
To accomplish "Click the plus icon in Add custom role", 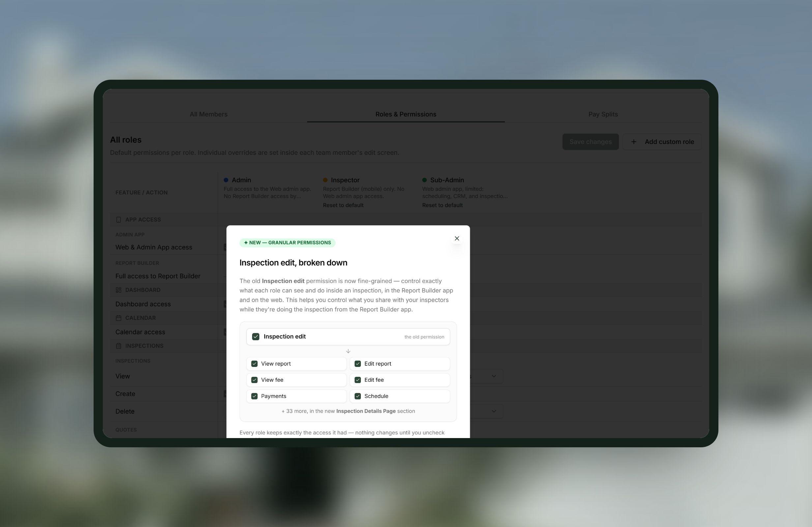I will [x=633, y=142].
